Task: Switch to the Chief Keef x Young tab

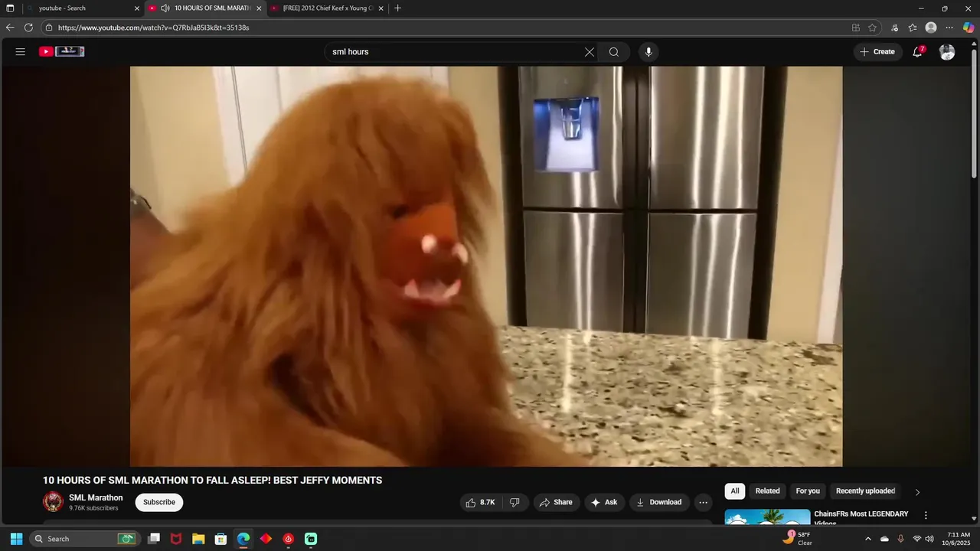Action: [327, 8]
